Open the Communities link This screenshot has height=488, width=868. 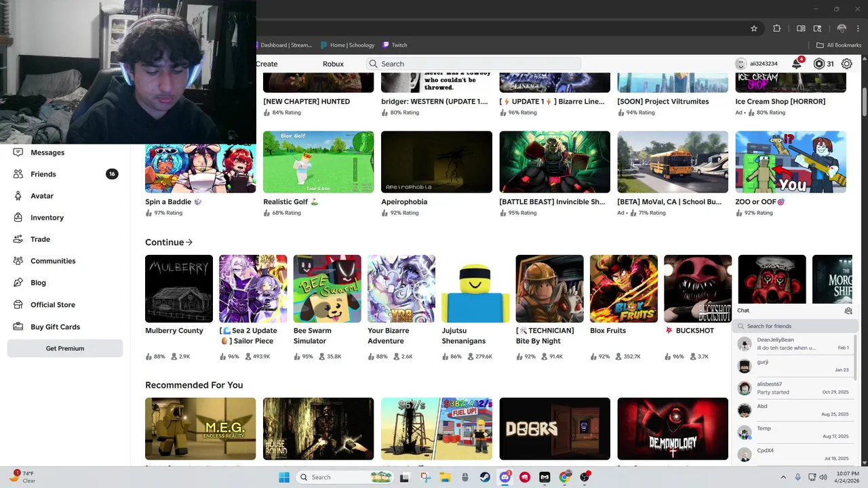[53, 261]
